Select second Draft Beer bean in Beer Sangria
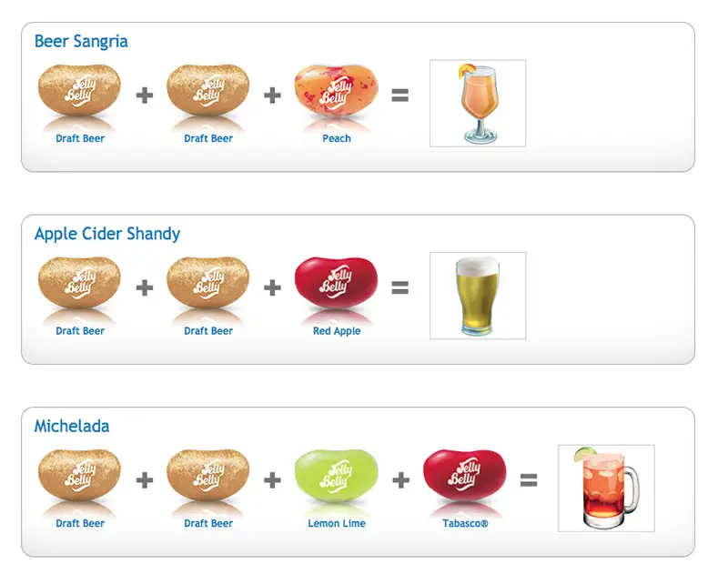The width and height of the screenshot is (728, 574). click(208, 90)
